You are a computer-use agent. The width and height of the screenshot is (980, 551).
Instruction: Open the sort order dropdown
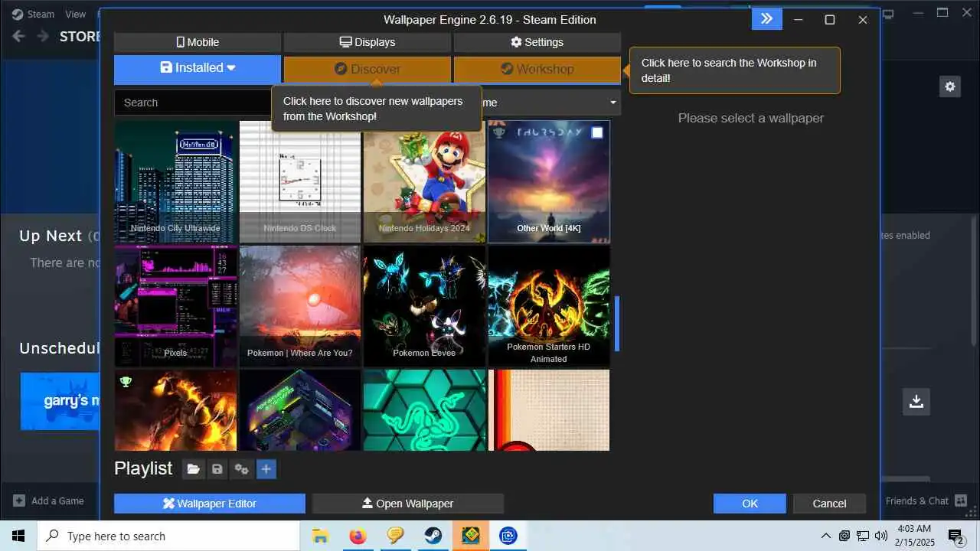point(551,103)
